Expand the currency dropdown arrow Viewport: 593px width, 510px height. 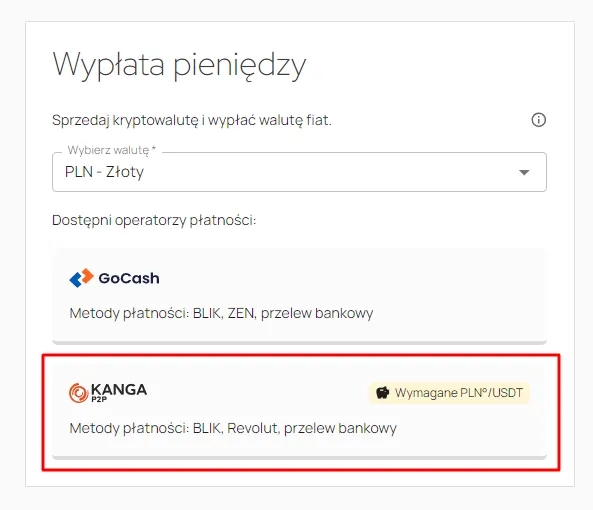click(x=524, y=172)
